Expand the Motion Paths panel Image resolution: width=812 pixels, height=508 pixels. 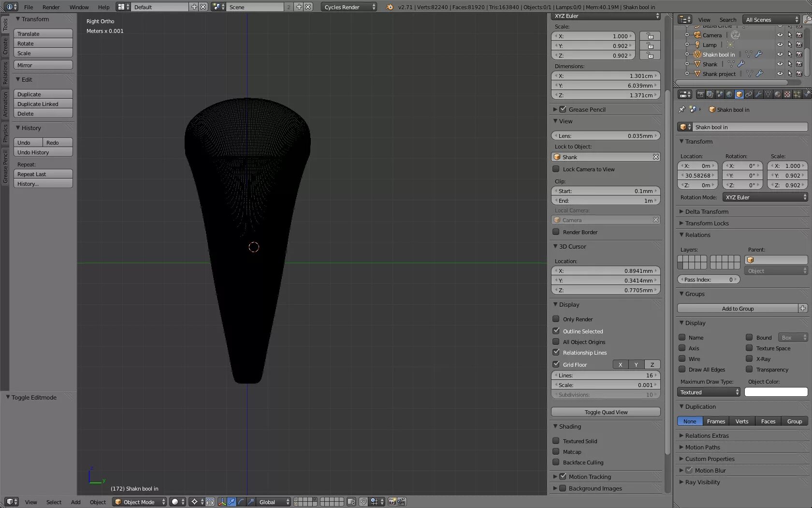pos(702,447)
